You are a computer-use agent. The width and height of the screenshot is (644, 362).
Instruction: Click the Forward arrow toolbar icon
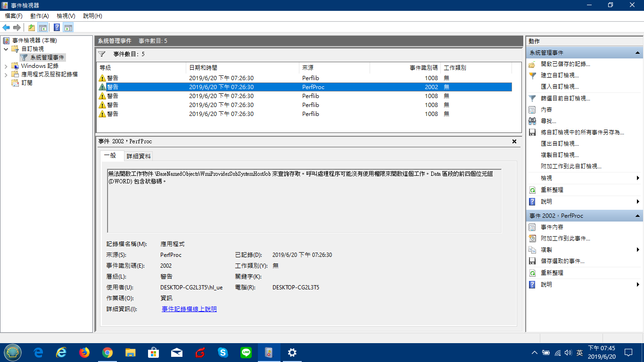pyautogui.click(x=17, y=27)
